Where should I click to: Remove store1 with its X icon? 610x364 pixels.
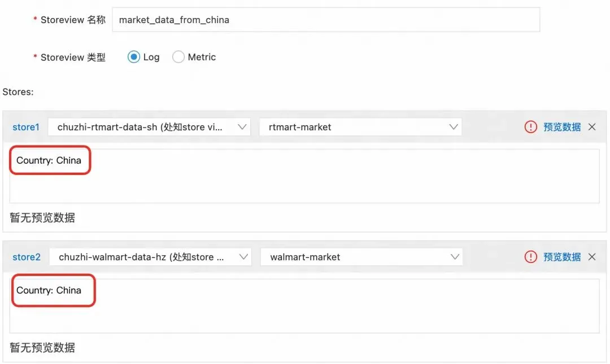click(592, 127)
